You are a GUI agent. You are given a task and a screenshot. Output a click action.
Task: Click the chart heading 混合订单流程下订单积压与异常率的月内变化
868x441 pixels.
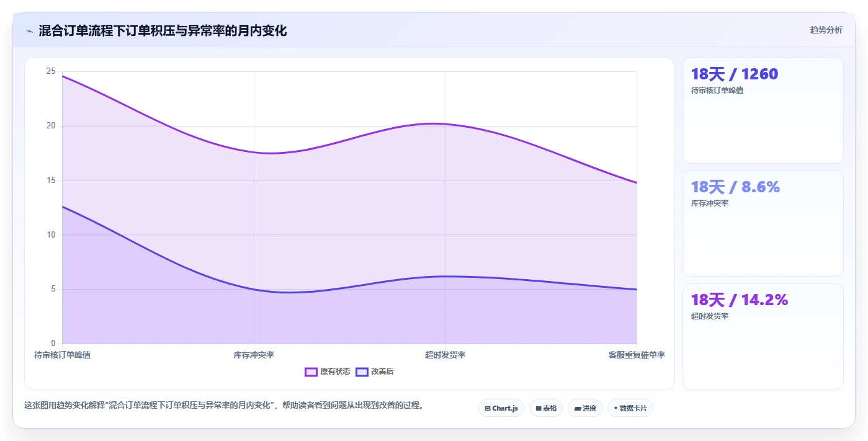pos(163,31)
